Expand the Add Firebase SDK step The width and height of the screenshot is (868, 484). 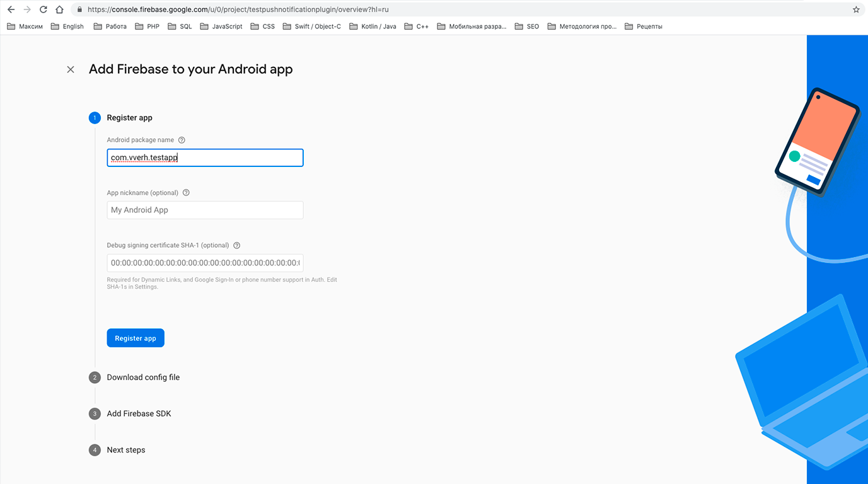[x=139, y=414]
